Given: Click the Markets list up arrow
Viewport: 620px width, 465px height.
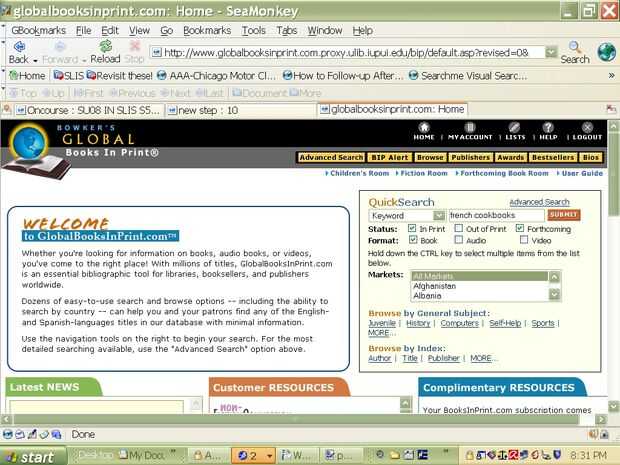Looking at the screenshot, I should click(554, 277).
